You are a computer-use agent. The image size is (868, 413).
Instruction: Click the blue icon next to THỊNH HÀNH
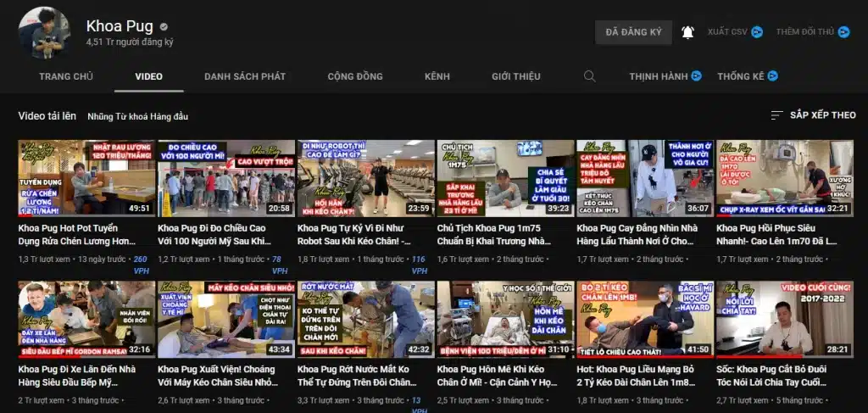[697, 76]
